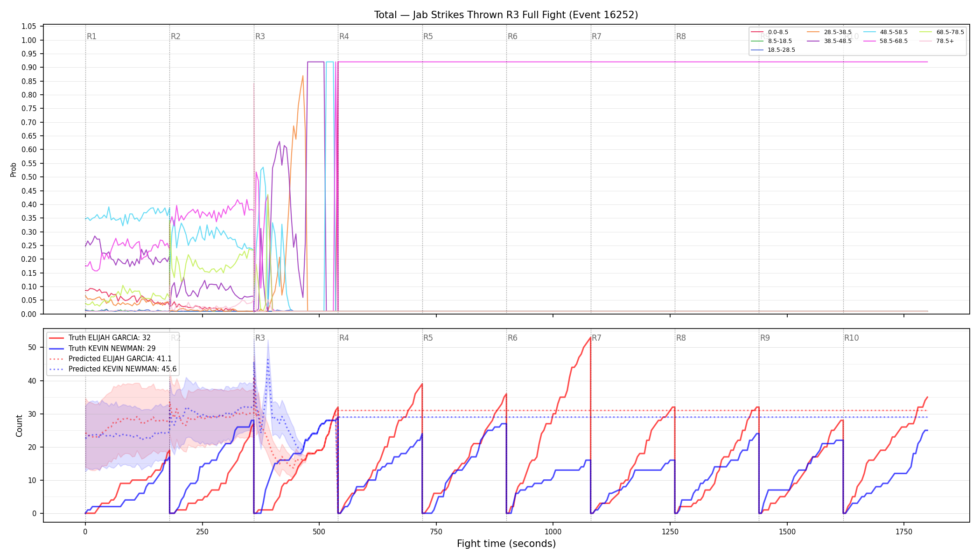980x560 pixels.
Task: Choose the 78.5+ legend label
Action: [945, 41]
